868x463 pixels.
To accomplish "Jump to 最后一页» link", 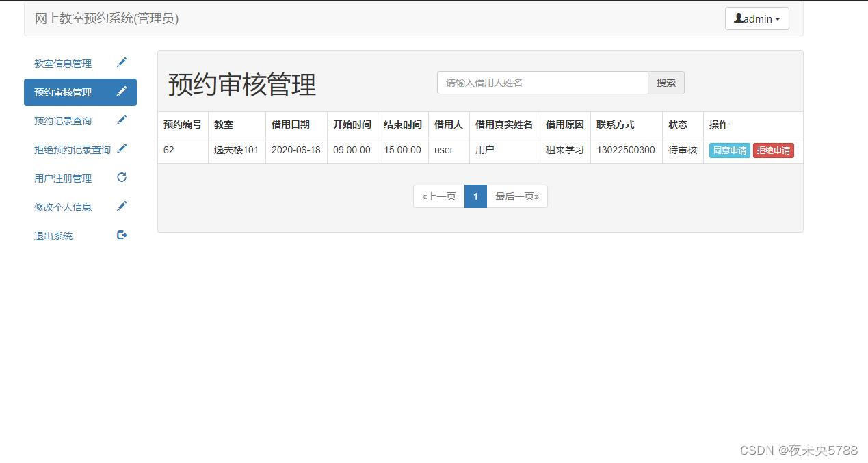I will 516,196.
